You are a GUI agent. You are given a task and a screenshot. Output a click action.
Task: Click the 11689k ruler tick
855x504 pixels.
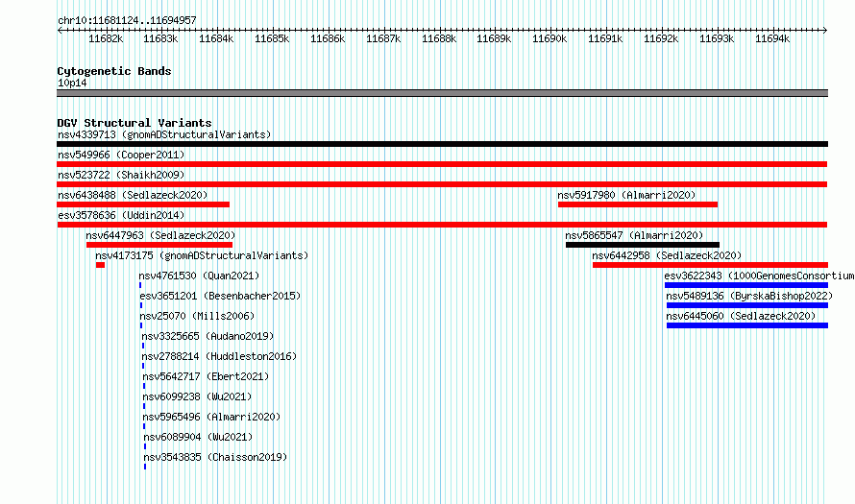coord(494,38)
